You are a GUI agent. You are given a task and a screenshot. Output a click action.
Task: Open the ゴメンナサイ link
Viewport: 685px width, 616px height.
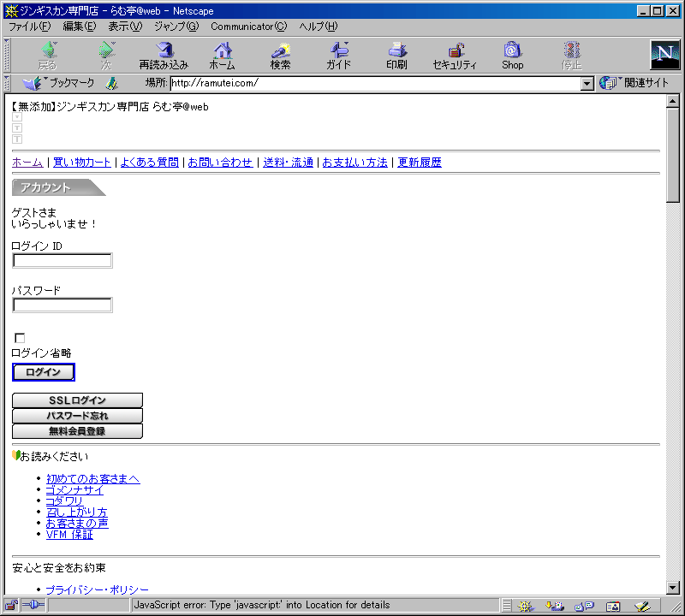point(74,490)
